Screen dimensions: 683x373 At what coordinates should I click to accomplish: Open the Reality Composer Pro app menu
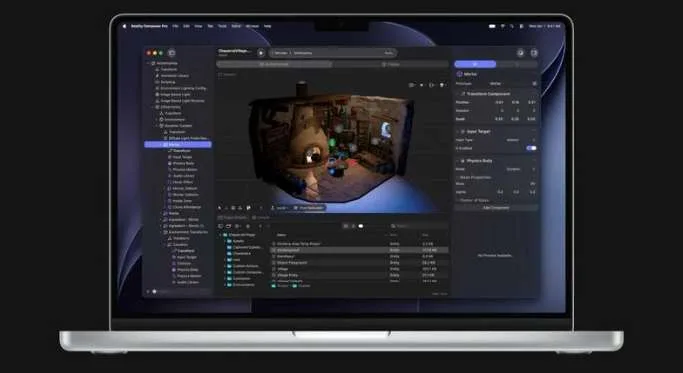(149, 26)
